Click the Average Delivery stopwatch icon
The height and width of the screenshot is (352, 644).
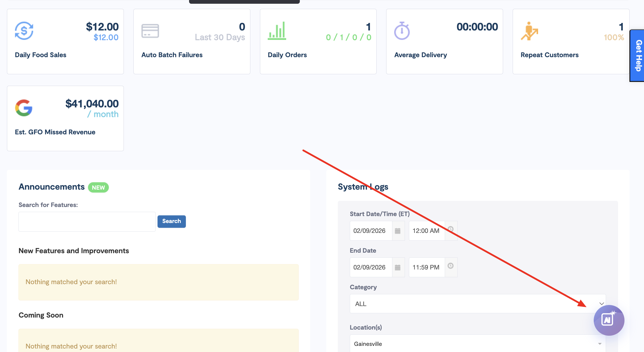(402, 31)
